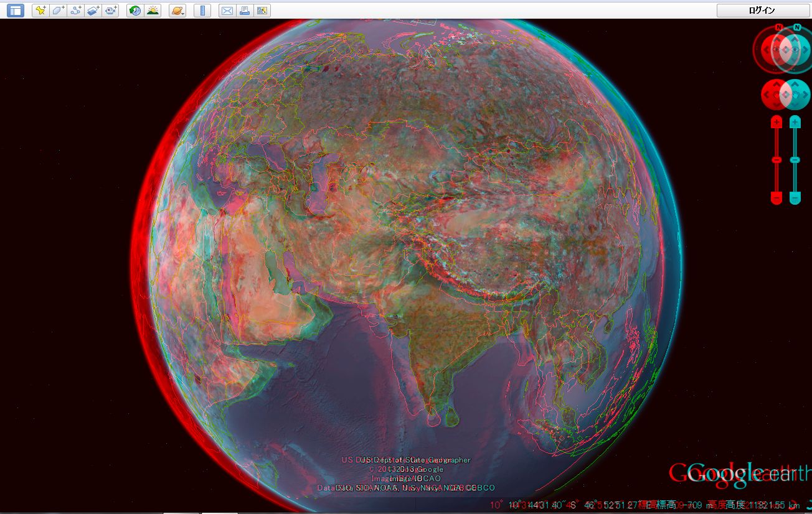Image resolution: width=812 pixels, height=514 pixels.
Task: Toggle historical imagery clock button
Action: point(135,11)
